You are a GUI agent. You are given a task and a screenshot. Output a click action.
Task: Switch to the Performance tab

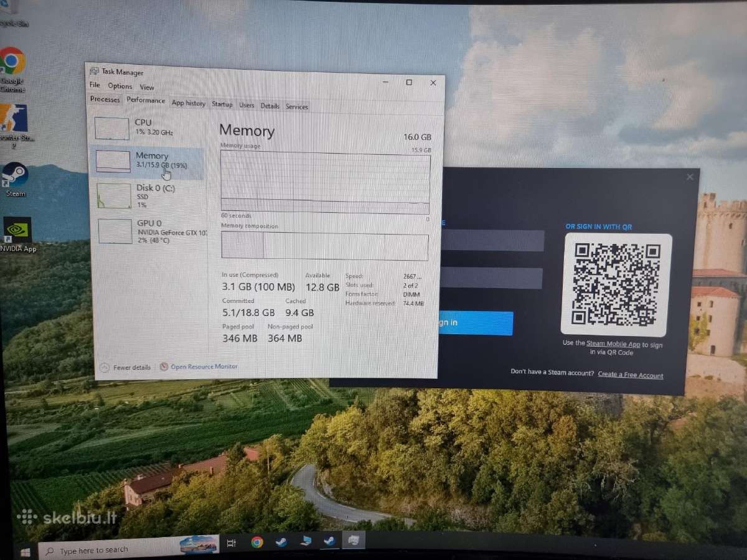pos(146,101)
